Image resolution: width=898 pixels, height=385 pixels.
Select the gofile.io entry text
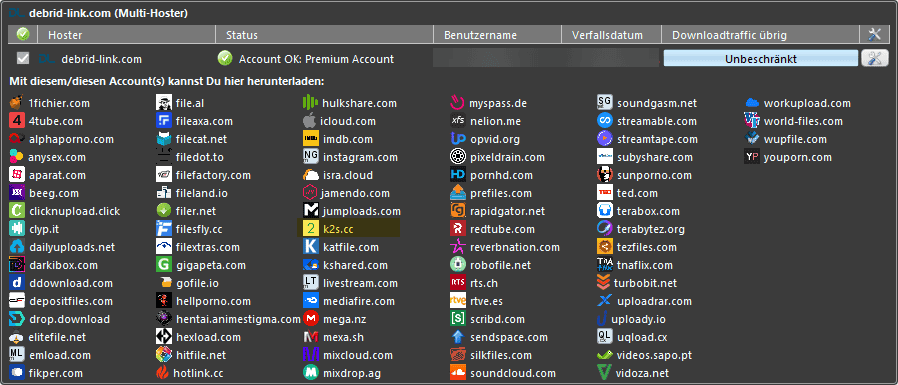click(x=197, y=284)
